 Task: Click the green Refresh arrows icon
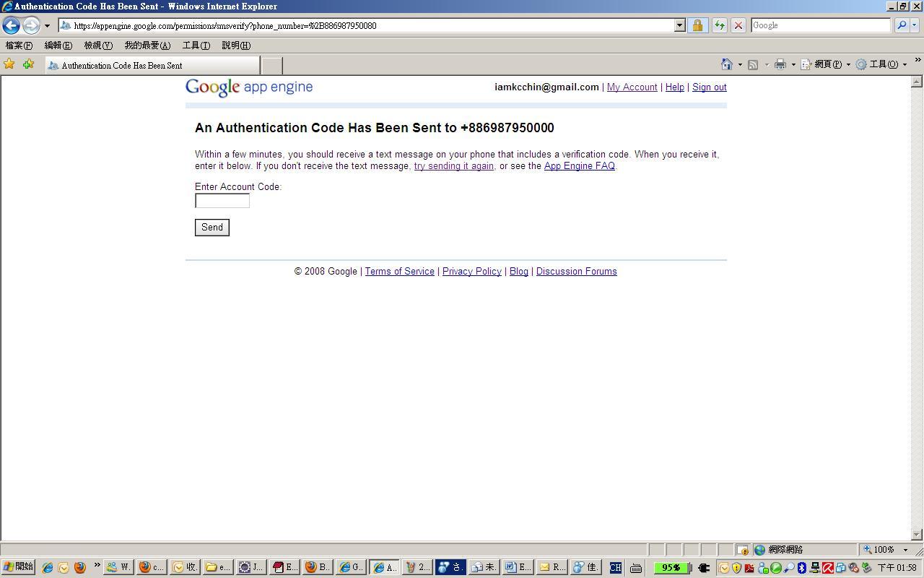pyautogui.click(x=719, y=25)
